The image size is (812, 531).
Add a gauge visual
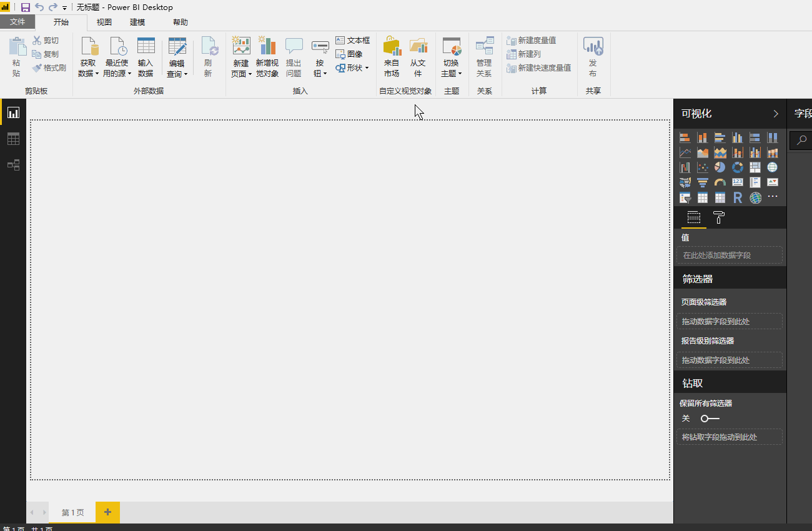[720, 182]
